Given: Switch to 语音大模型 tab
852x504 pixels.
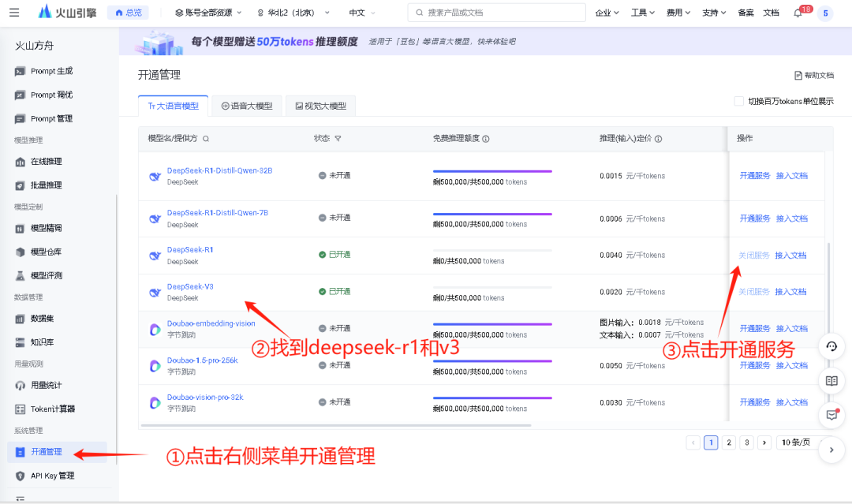Looking at the screenshot, I should coord(247,106).
